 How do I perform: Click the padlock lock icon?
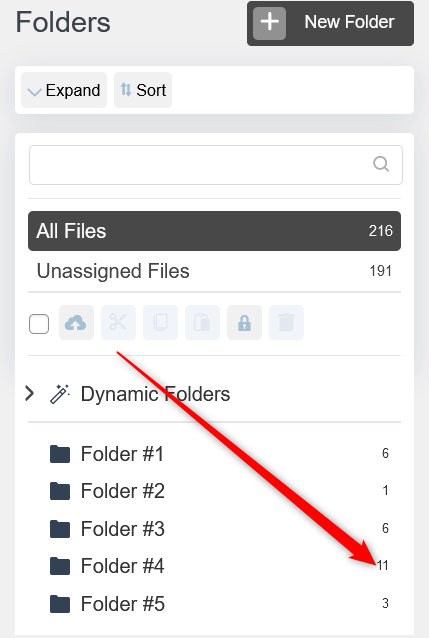pos(244,323)
